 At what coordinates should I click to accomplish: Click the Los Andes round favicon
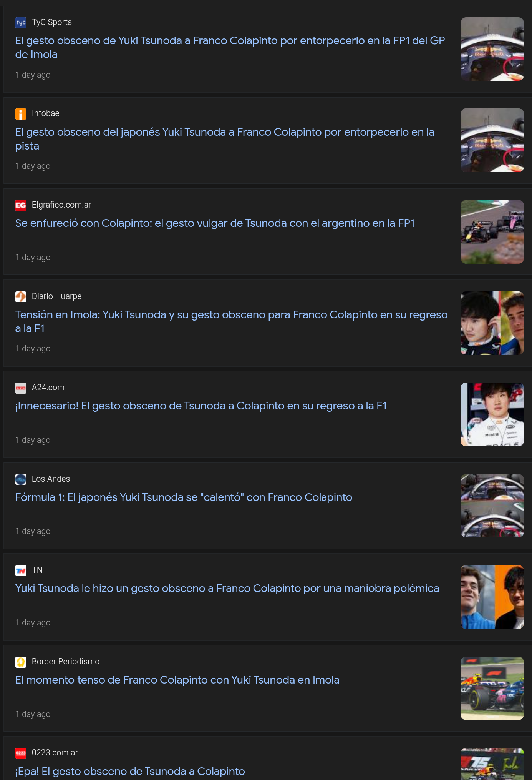tap(21, 479)
